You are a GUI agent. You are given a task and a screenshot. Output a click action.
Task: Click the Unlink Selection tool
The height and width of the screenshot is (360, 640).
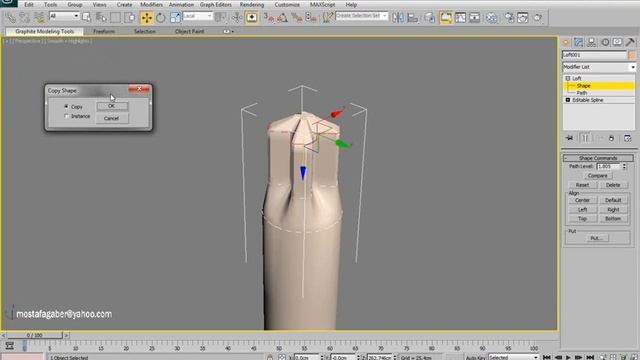point(24,18)
